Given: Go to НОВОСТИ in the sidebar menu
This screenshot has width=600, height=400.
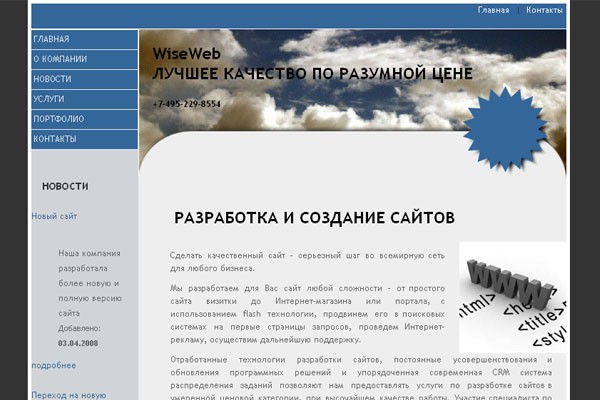Looking at the screenshot, I should pos(85,79).
